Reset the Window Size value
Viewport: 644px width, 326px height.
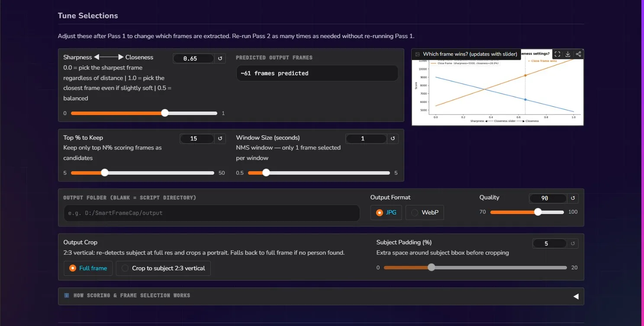pyautogui.click(x=393, y=138)
